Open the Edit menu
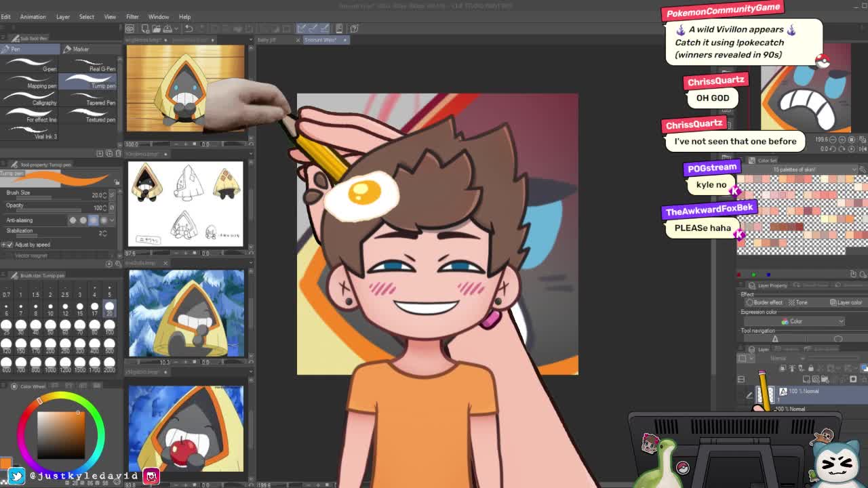 (x=5, y=17)
